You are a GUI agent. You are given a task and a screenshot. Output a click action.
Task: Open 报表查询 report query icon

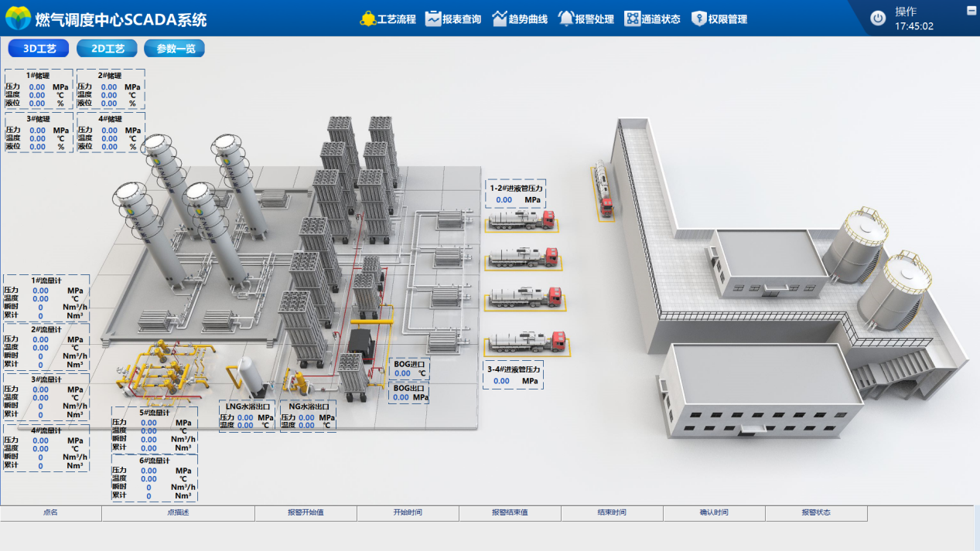(433, 19)
